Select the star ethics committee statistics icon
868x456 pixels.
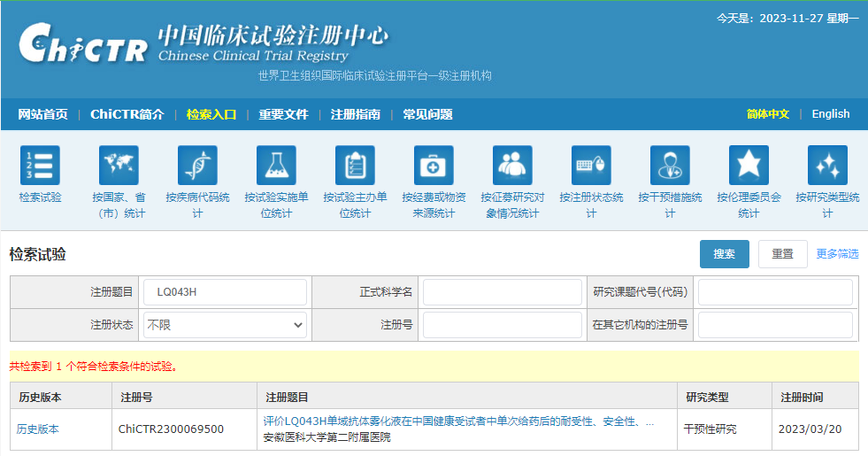point(749,166)
